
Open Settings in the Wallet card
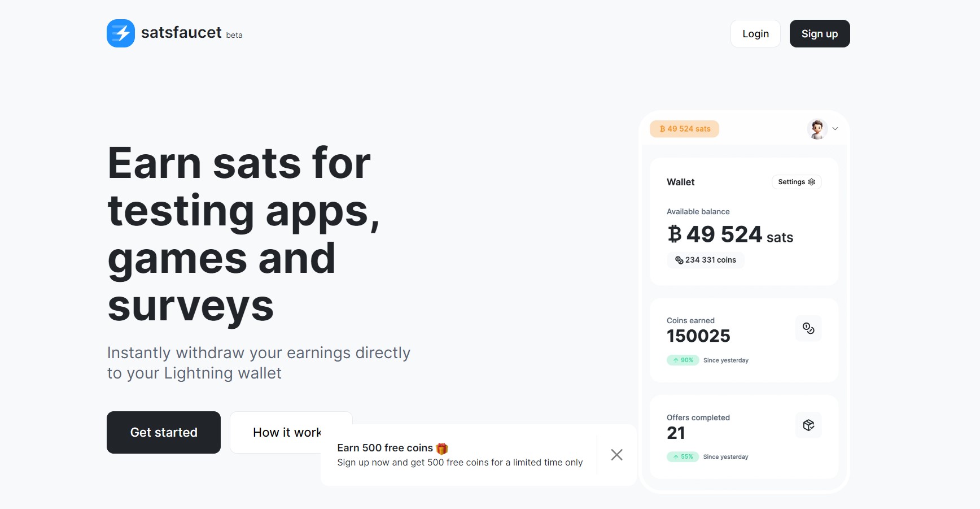(x=797, y=182)
